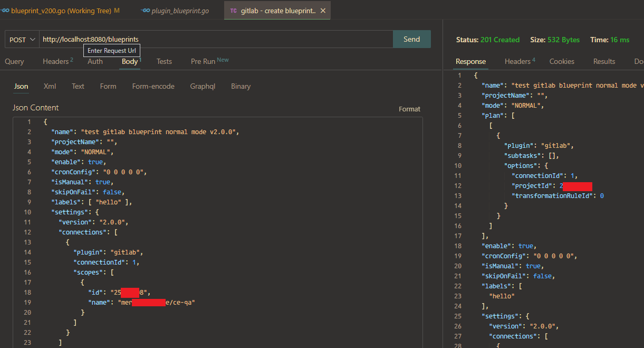Click the Size: 532 Bytes text
This screenshot has height=348, width=644.
tap(555, 40)
